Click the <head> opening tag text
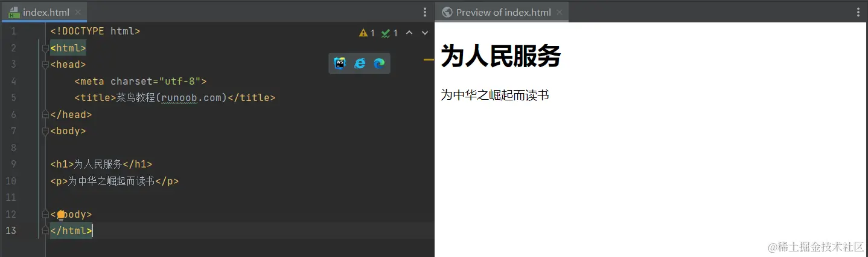The height and width of the screenshot is (257, 868). [x=68, y=64]
